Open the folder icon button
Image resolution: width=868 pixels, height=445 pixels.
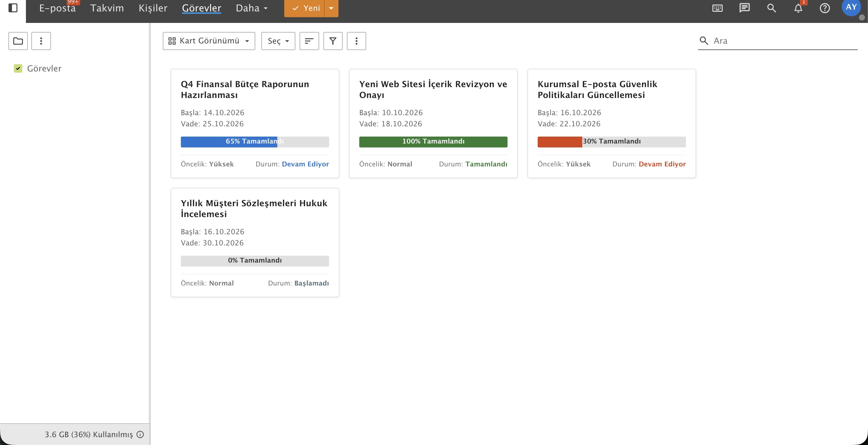coord(18,41)
